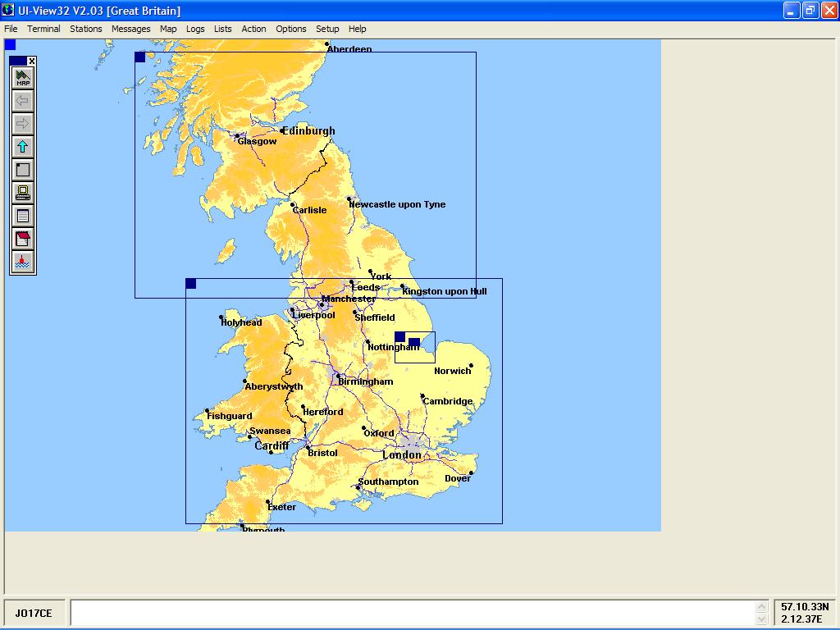Click the Oxford city label
Screen dimensions: 840x630
point(379,433)
